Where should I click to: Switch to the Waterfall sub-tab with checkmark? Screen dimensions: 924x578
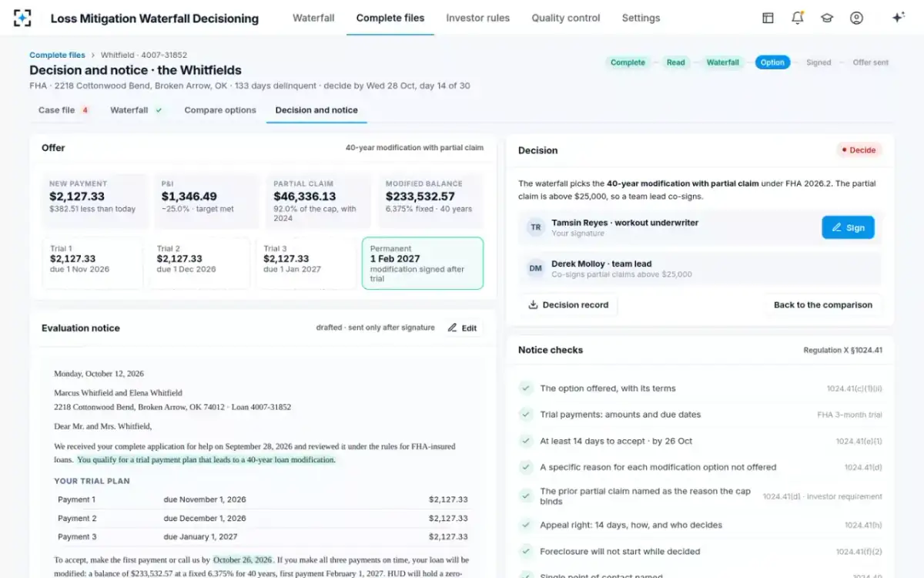(136, 110)
